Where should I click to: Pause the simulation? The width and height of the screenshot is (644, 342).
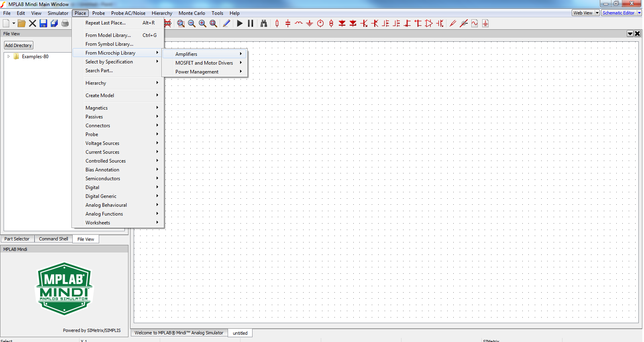[x=251, y=23]
